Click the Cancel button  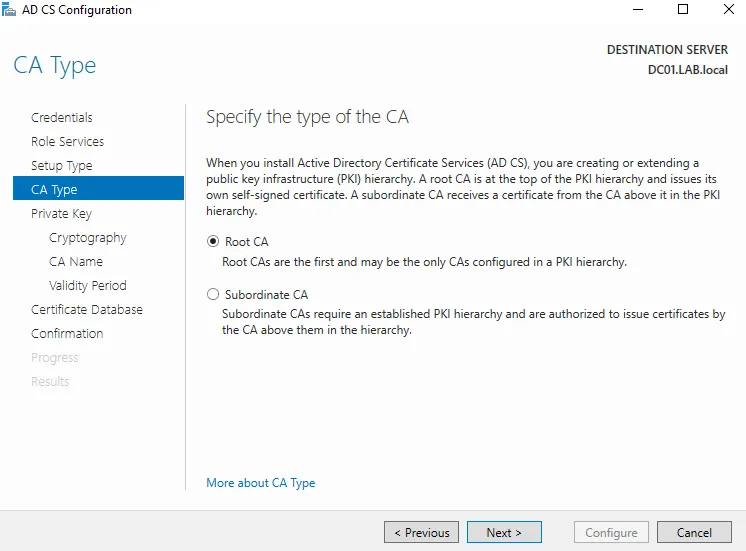(x=694, y=532)
